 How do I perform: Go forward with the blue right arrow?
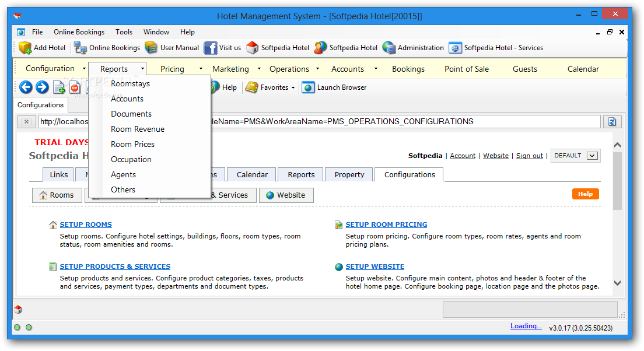[x=42, y=87]
